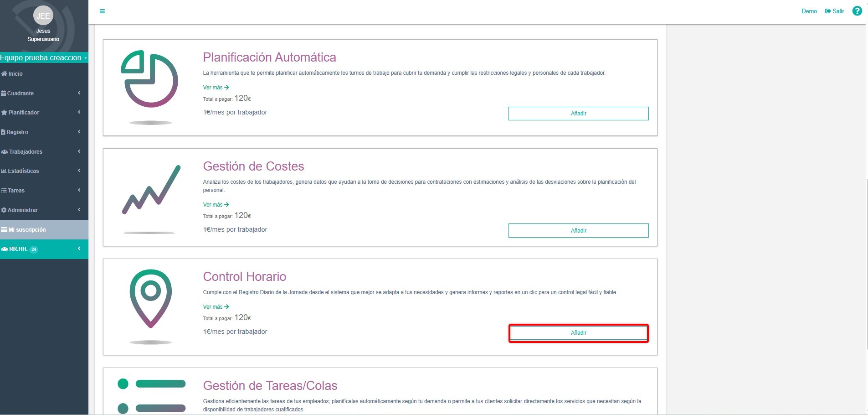Click the Gestión de Costes line graph icon

pyautogui.click(x=151, y=190)
